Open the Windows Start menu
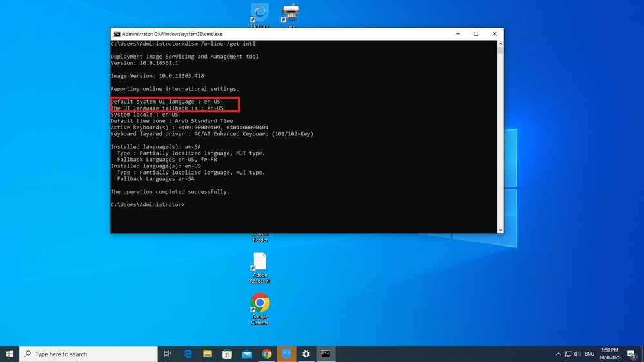The height and width of the screenshot is (362, 644). click(x=10, y=354)
